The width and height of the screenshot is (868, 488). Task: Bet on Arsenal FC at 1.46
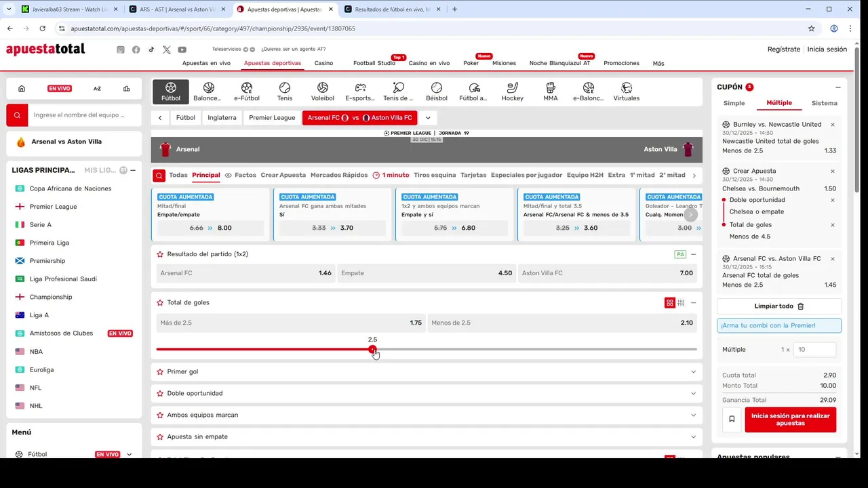245,273
